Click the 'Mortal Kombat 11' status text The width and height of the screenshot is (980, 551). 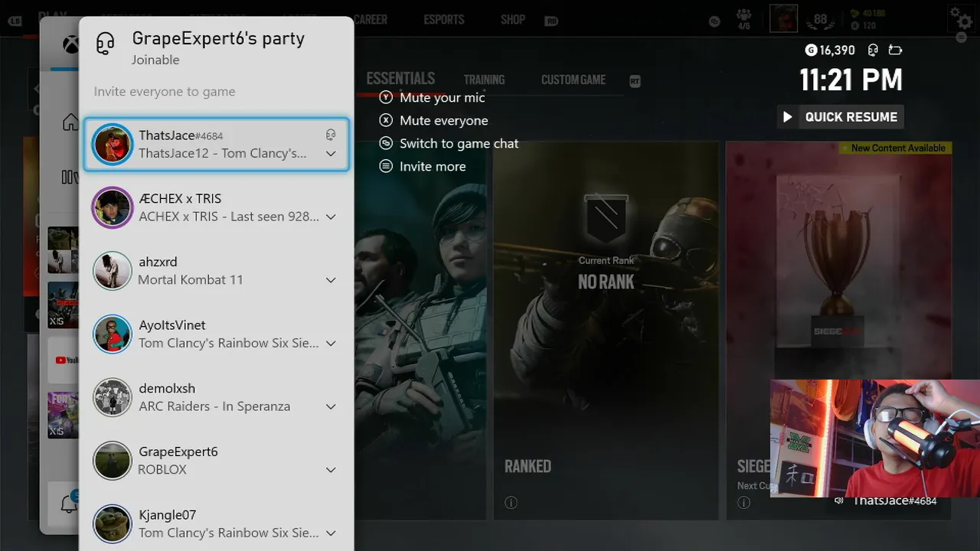[x=191, y=280]
